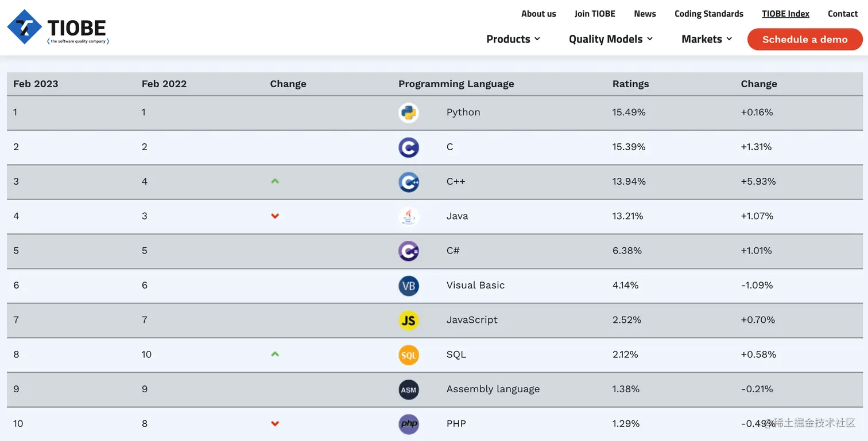Image resolution: width=868 pixels, height=441 pixels.
Task: Click the Python language icon
Action: pyautogui.click(x=409, y=112)
